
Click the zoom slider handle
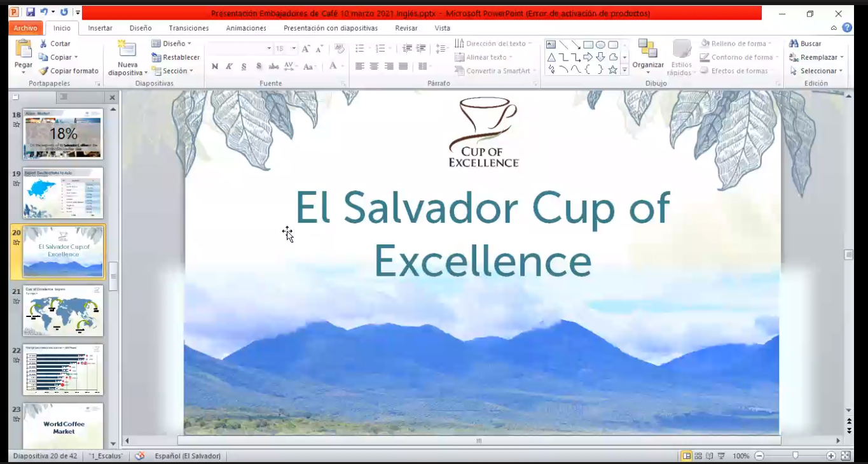[795, 456]
